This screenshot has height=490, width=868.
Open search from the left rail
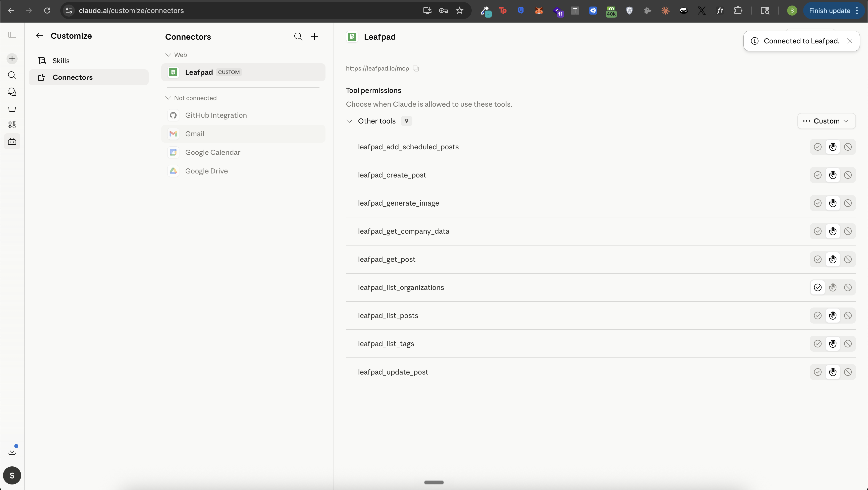pos(12,75)
